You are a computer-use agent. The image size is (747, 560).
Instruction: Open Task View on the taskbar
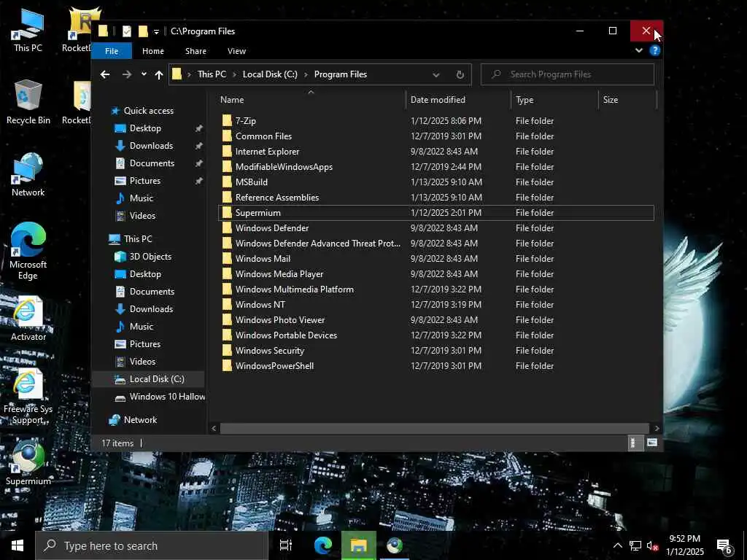(x=285, y=545)
